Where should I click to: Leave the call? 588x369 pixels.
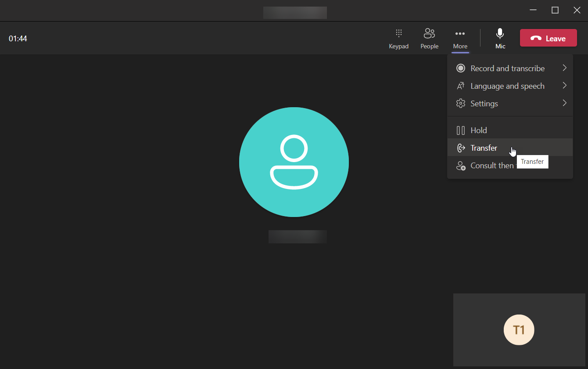tap(548, 38)
